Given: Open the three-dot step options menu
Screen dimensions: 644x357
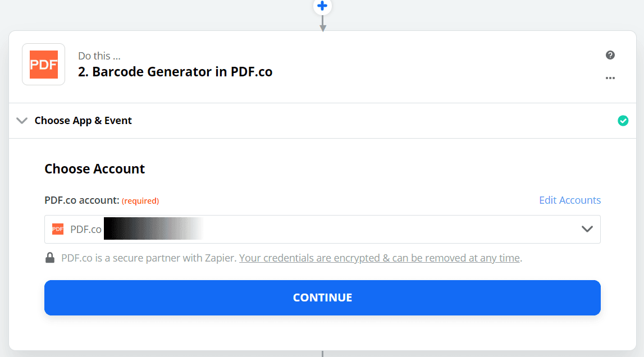Looking at the screenshot, I should click(x=610, y=78).
